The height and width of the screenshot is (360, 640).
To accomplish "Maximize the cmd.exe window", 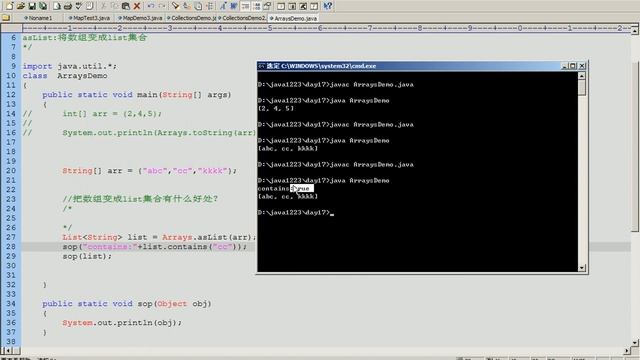I will 573,66.
